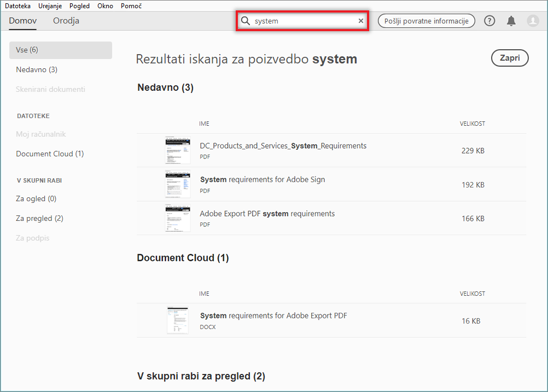Open the notifications bell icon
Image resolution: width=548 pixels, height=392 pixels.
click(511, 21)
